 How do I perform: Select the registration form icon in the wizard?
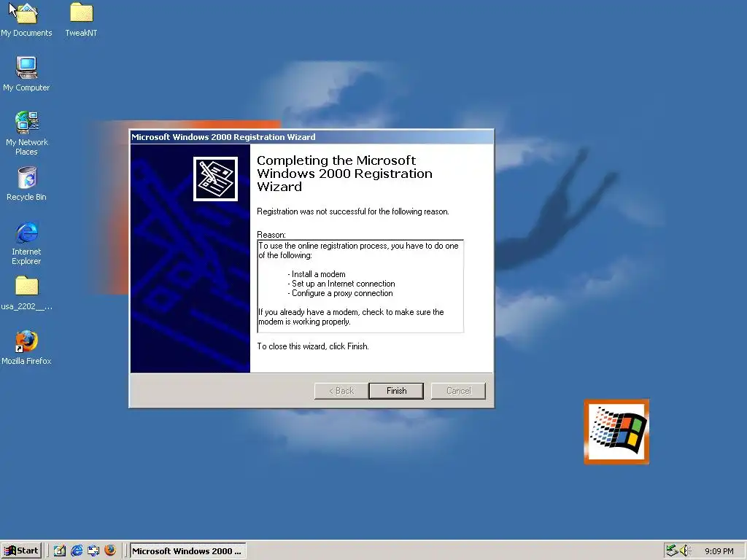click(x=215, y=179)
